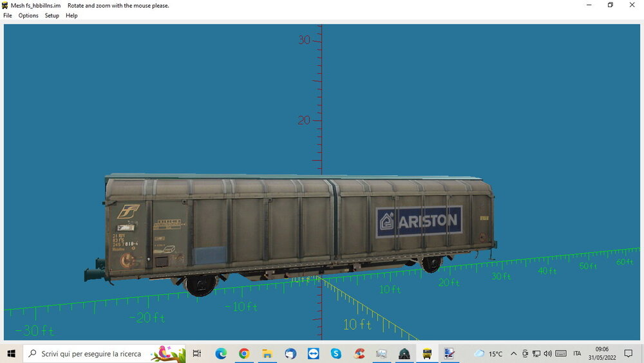644x363 pixels.
Task: Open the weather widget showing 15°C
Action: [x=488, y=353]
